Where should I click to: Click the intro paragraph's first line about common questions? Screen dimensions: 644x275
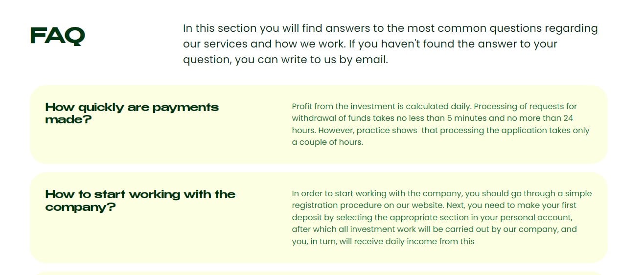click(390, 28)
